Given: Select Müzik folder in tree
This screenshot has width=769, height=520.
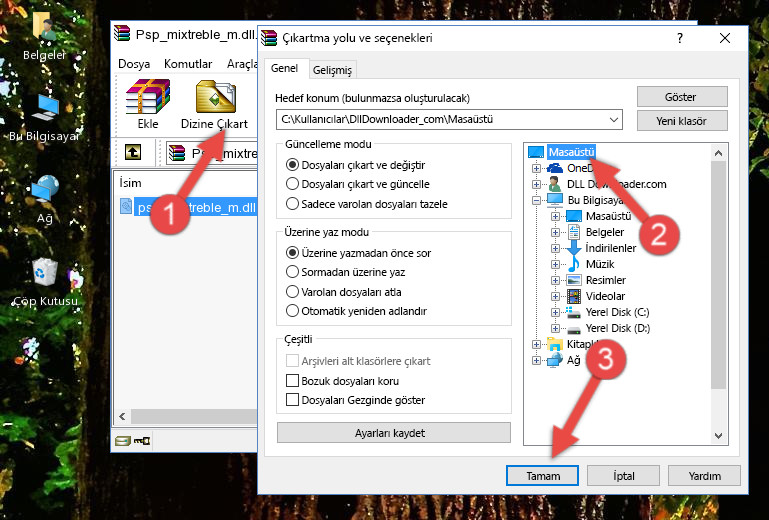Looking at the screenshot, I should click(600, 264).
